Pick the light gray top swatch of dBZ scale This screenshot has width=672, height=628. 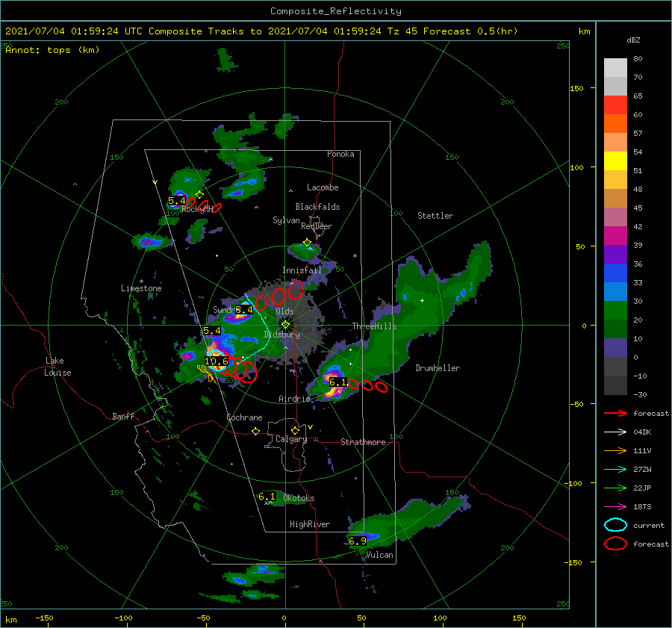pos(615,68)
